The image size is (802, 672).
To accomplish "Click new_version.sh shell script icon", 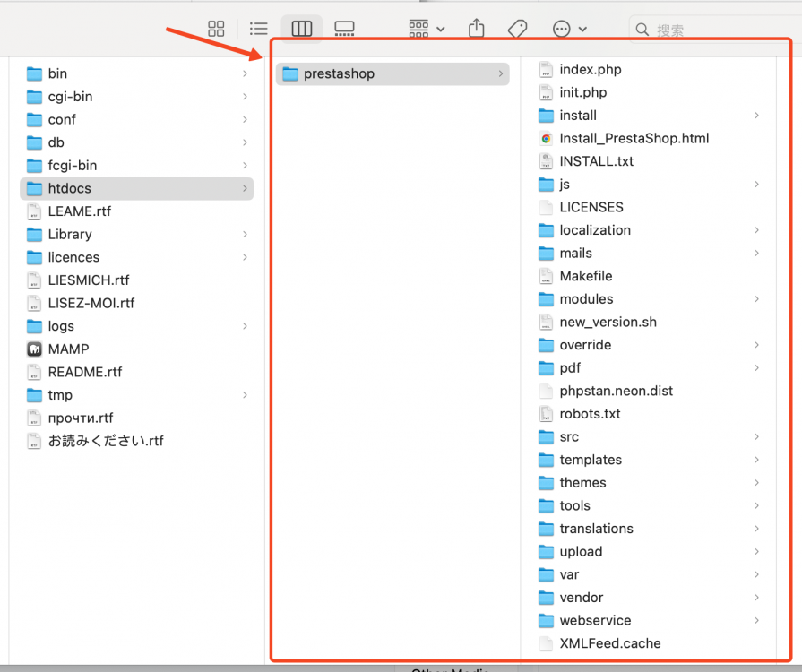I will coord(547,323).
